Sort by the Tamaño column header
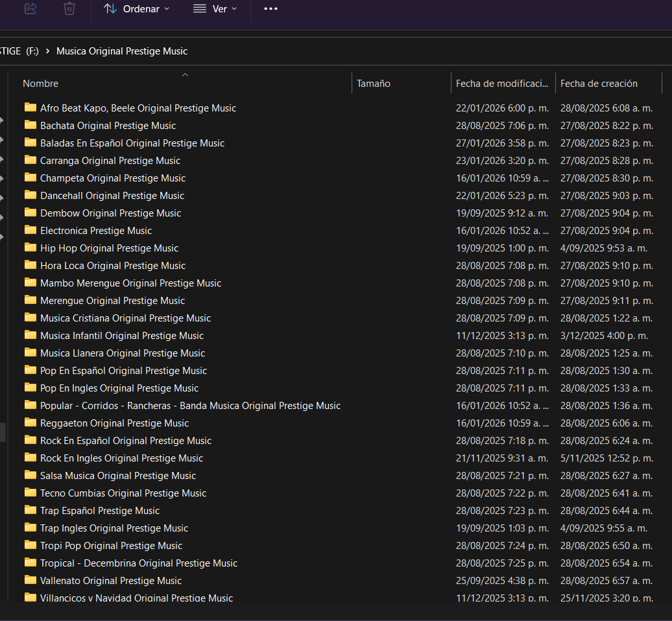 [x=373, y=84]
